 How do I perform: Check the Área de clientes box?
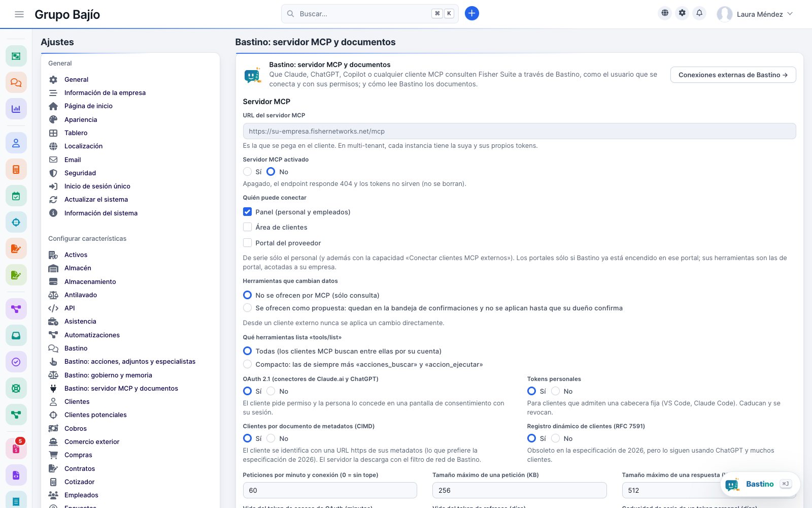click(x=247, y=227)
